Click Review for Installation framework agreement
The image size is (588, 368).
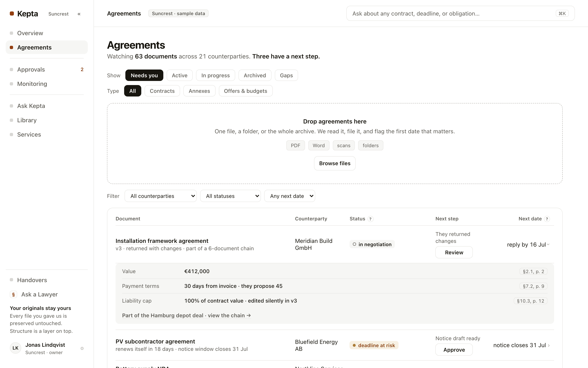point(454,252)
